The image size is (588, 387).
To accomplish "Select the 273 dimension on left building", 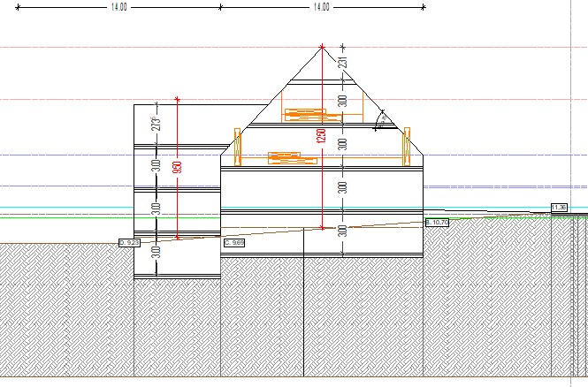I will 156,123.
